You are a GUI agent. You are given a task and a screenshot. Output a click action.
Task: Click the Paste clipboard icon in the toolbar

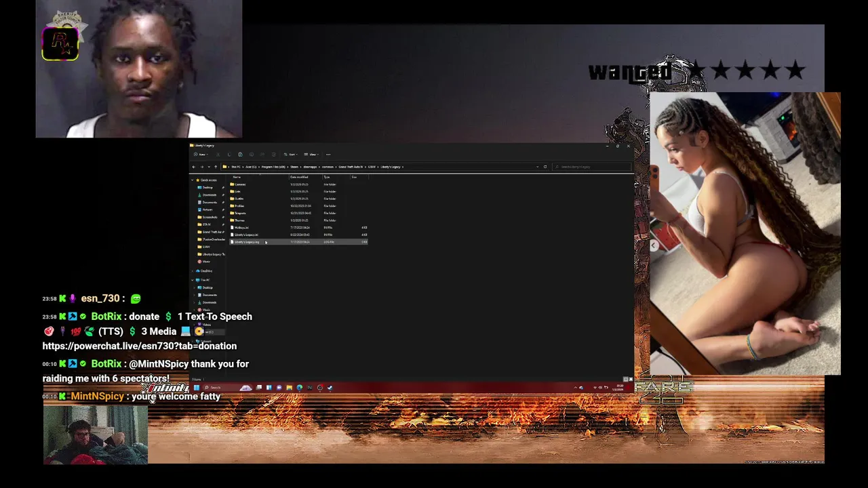[x=241, y=155]
